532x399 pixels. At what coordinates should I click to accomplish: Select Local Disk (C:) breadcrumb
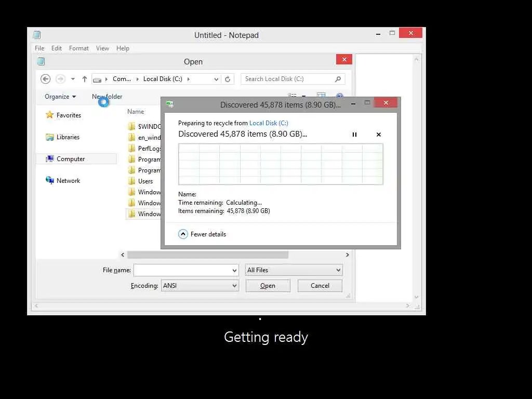pos(163,79)
